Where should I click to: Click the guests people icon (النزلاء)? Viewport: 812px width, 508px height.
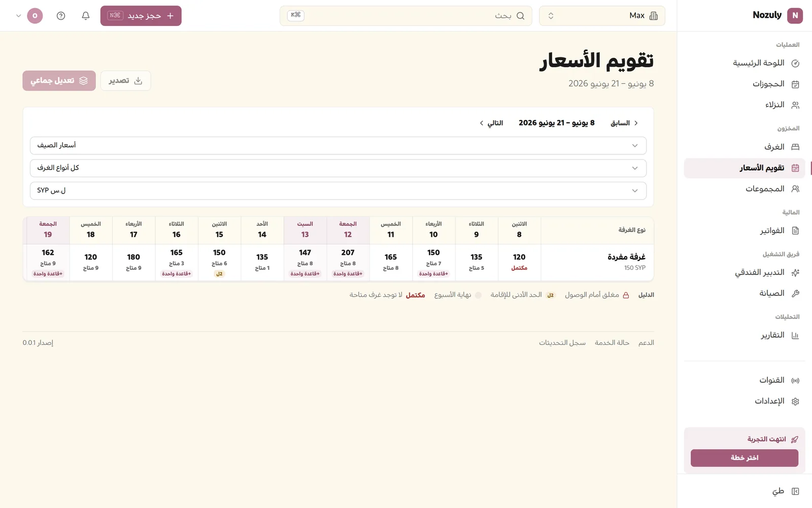pyautogui.click(x=795, y=105)
